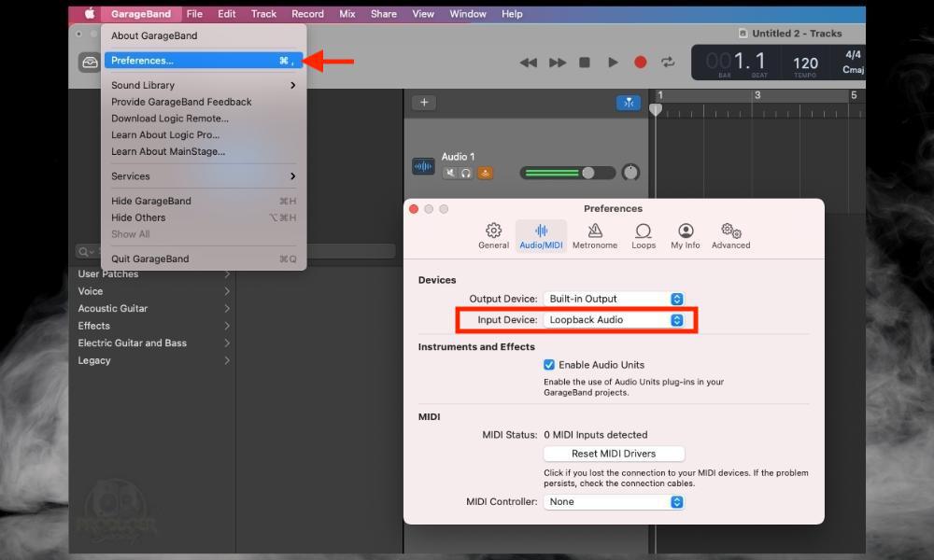Select the Audio 1 track waveform icon
This screenshot has height=560, width=934.
pyautogui.click(x=423, y=166)
